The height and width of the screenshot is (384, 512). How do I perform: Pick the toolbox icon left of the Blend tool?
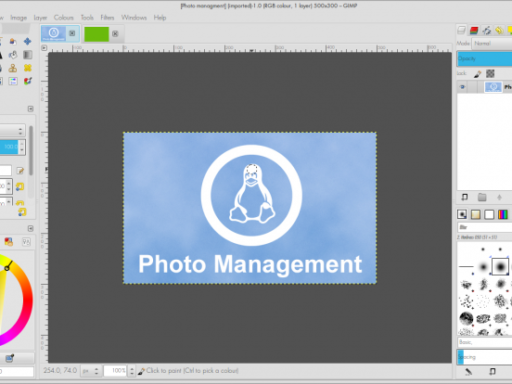click(x=13, y=55)
